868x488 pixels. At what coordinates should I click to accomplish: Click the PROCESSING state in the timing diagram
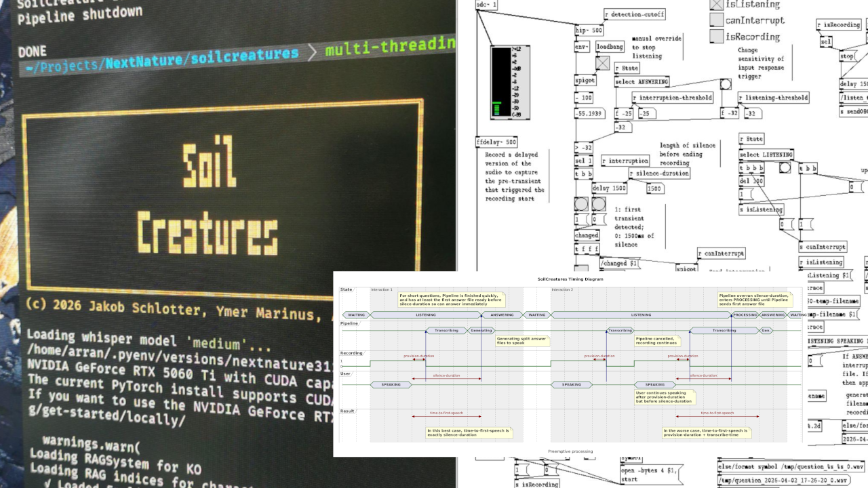(x=745, y=314)
